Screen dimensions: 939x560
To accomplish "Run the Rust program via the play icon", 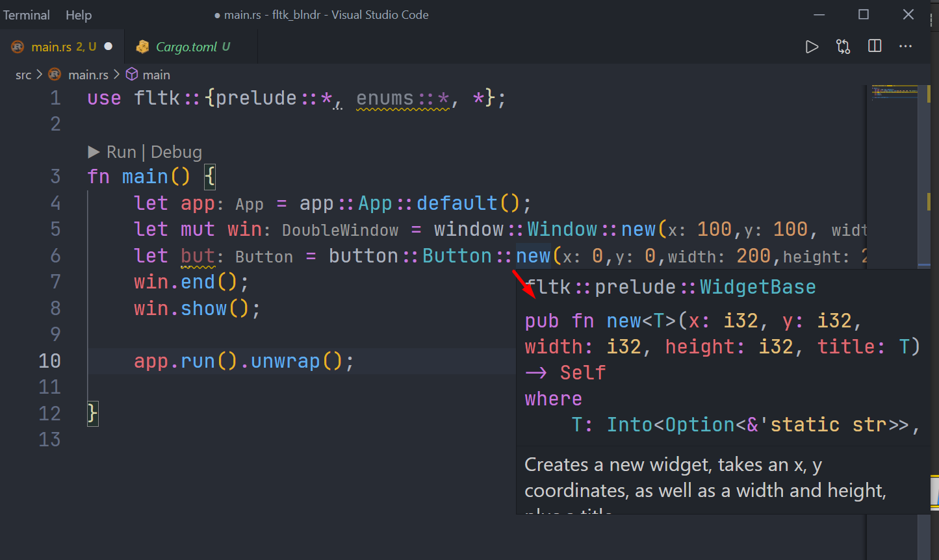I will pos(812,46).
